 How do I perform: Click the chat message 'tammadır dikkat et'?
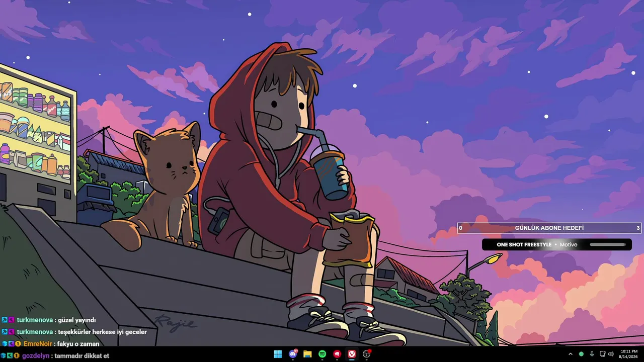(x=82, y=356)
